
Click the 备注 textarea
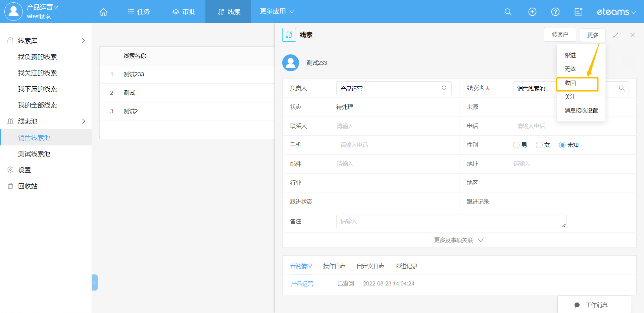tap(451, 221)
